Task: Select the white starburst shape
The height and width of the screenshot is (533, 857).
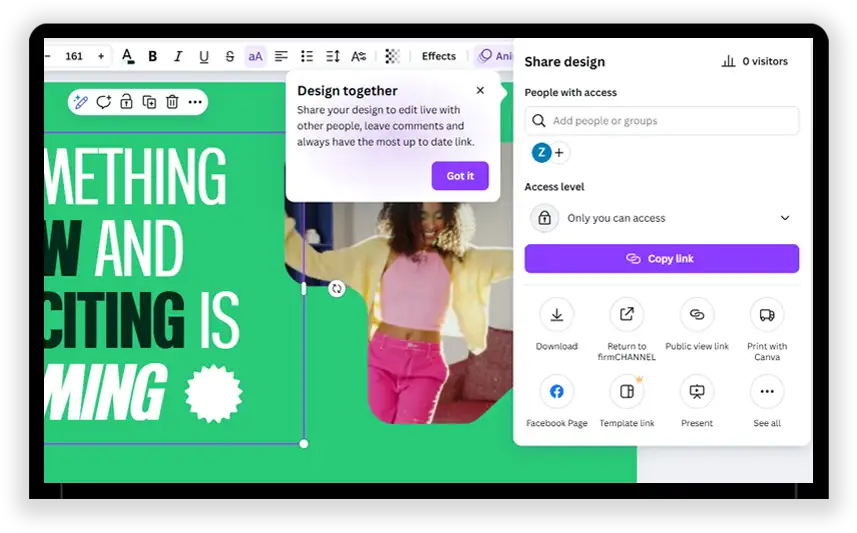Action: coord(213,394)
